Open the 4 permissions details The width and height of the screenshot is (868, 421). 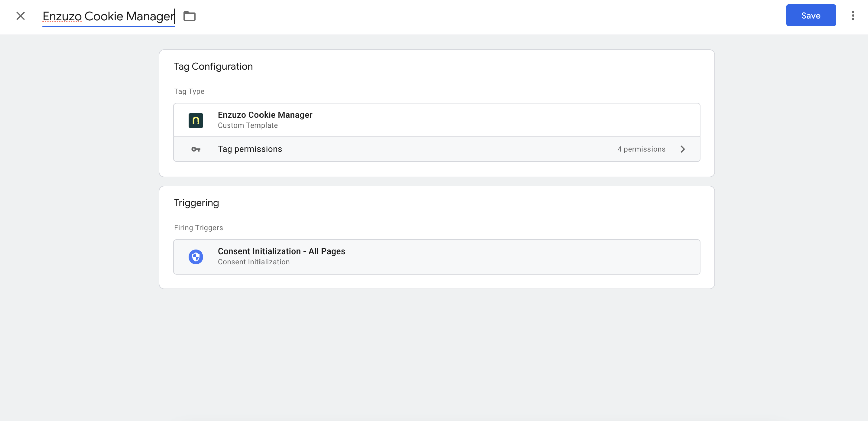641,149
